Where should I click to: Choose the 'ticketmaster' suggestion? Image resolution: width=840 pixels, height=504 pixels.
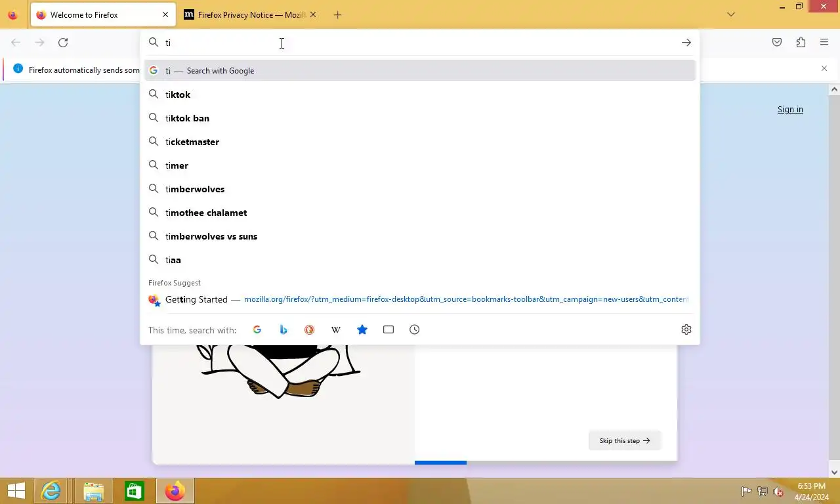[x=420, y=142]
